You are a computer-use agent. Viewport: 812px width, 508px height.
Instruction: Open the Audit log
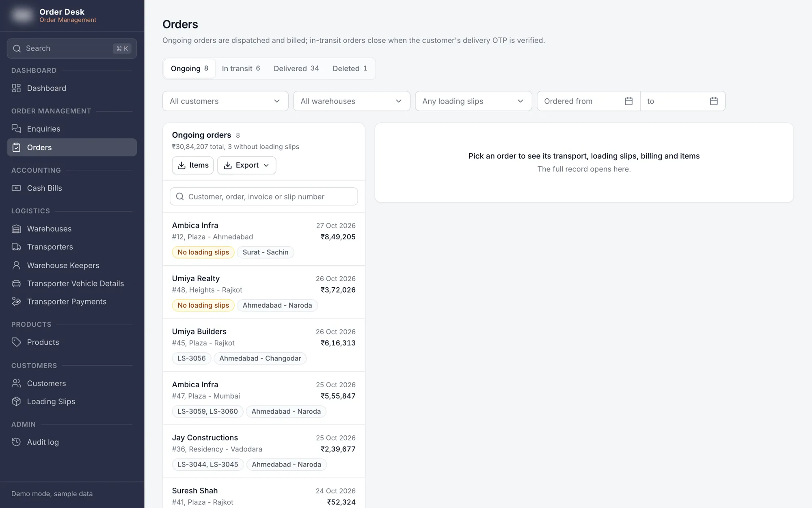click(72, 442)
